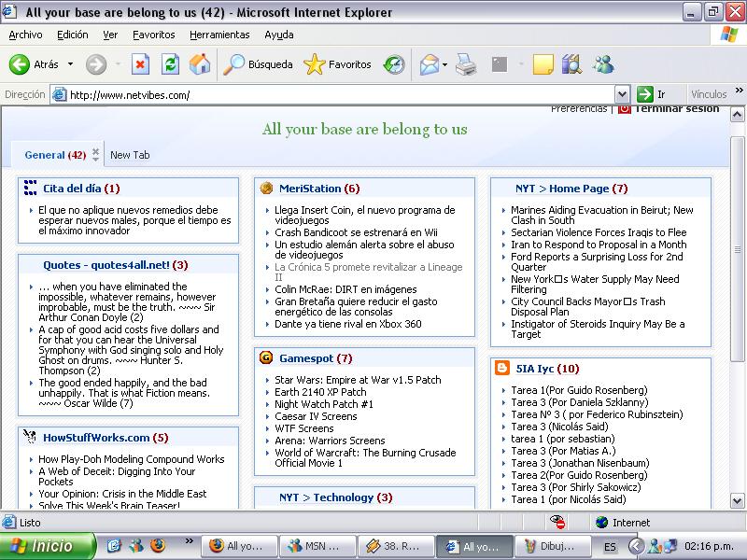Click the Atrás back arrow icon
The image size is (747, 560).
coord(20,64)
